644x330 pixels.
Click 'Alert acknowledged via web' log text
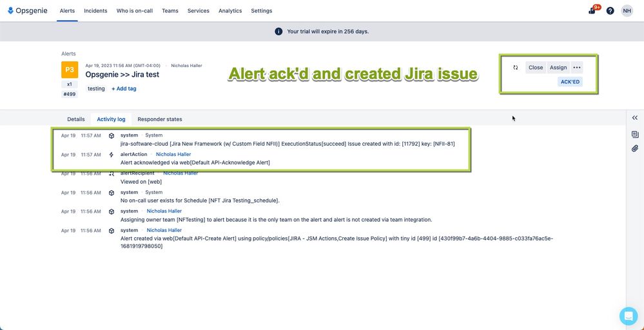[155, 162]
